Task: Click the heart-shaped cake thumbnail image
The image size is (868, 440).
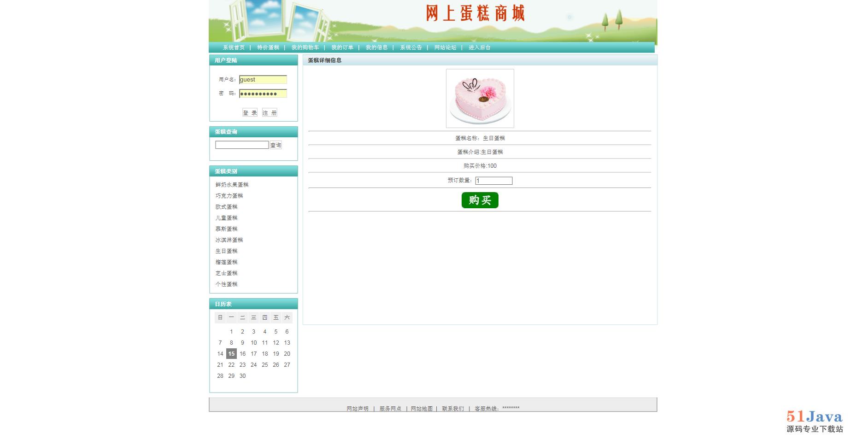Action: [x=480, y=99]
